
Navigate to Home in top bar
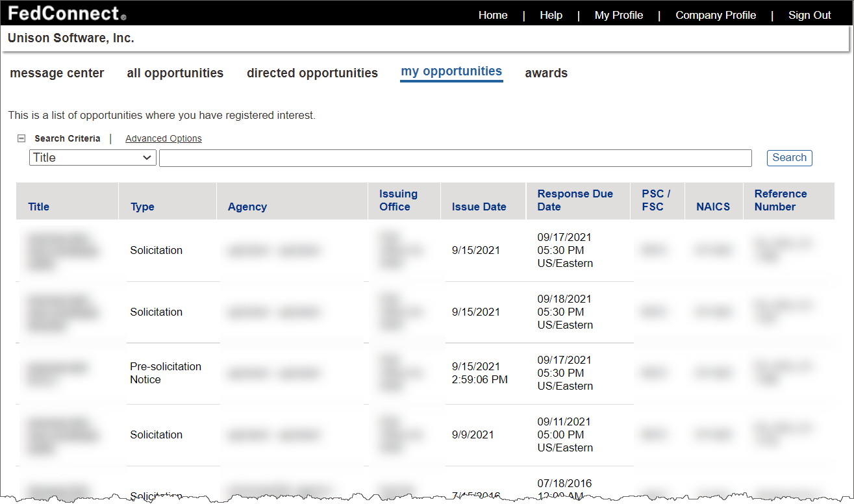click(493, 15)
